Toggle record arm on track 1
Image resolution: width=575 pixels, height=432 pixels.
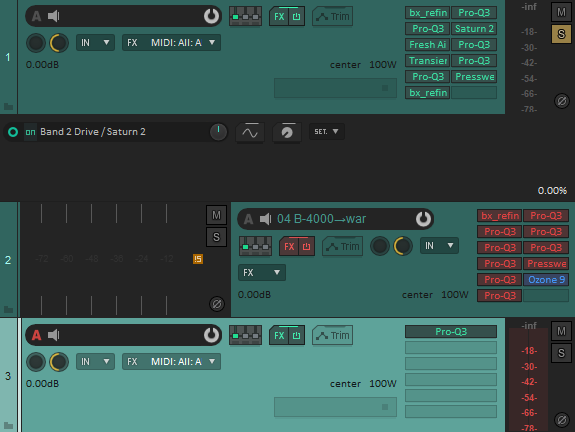click(x=36, y=16)
